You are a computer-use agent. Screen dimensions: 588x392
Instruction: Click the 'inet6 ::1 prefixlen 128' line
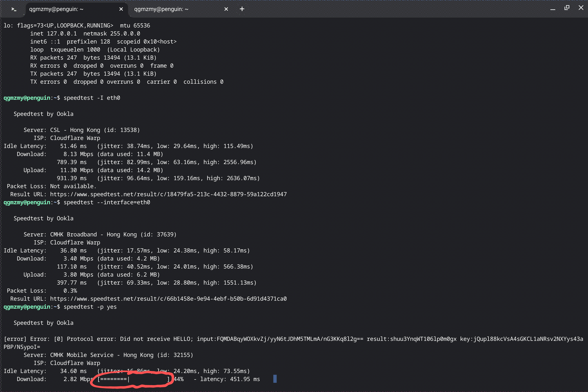coord(103,42)
